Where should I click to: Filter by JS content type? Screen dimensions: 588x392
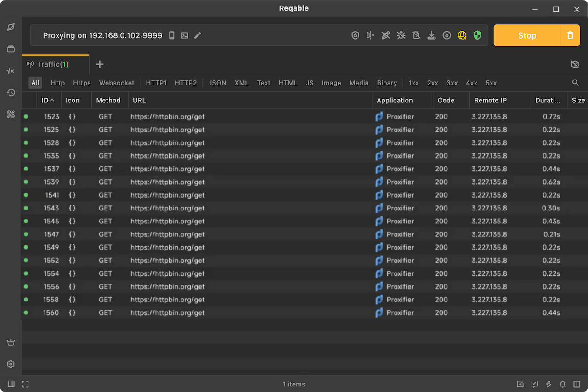click(310, 83)
